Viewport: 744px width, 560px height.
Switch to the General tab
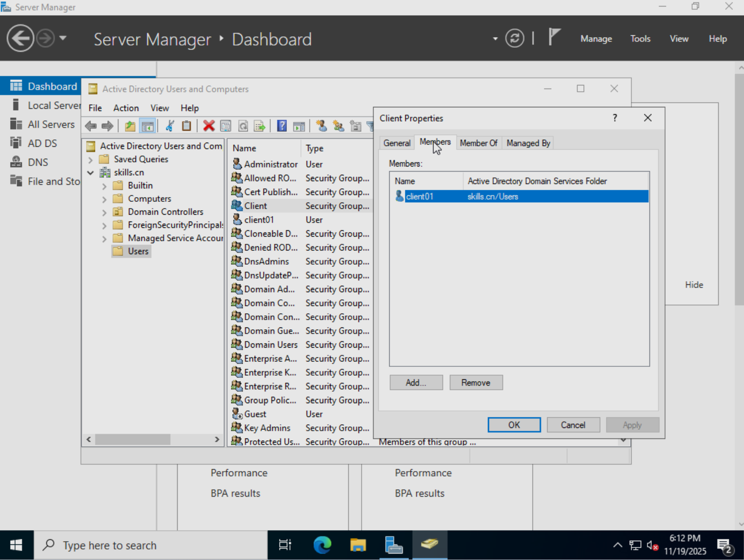pos(397,143)
